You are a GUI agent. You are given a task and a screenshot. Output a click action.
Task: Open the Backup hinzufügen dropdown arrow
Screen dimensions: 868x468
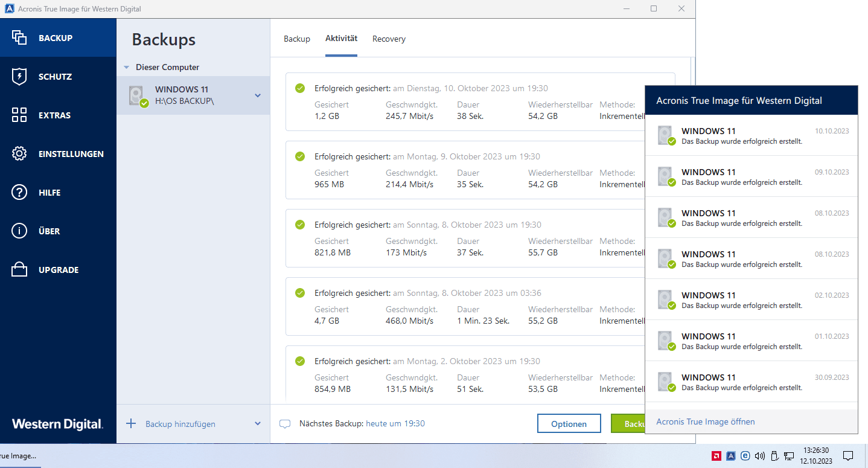258,424
